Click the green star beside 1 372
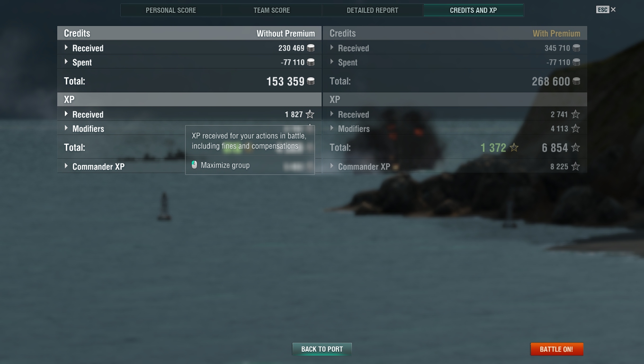Image resolution: width=644 pixels, height=364 pixels. [514, 147]
